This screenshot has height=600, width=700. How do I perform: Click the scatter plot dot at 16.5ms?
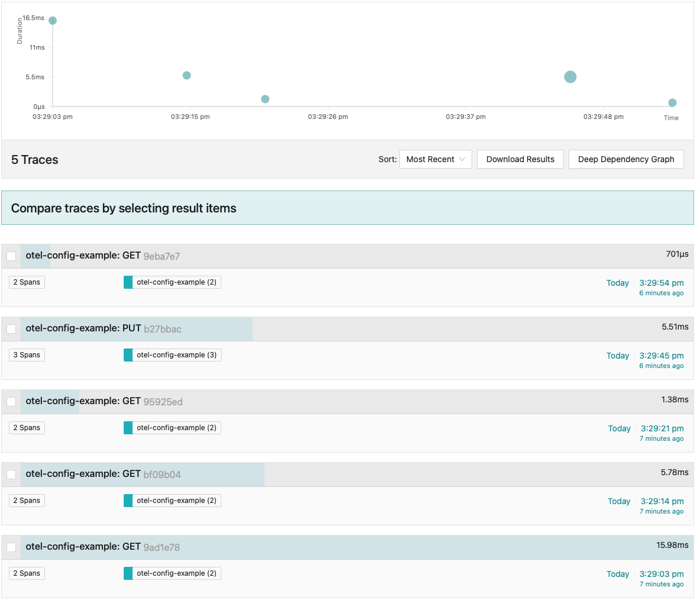(53, 21)
